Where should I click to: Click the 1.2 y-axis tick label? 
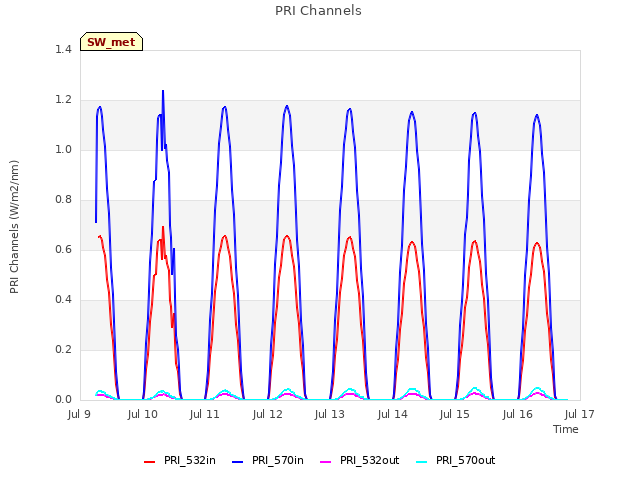[x=63, y=100]
